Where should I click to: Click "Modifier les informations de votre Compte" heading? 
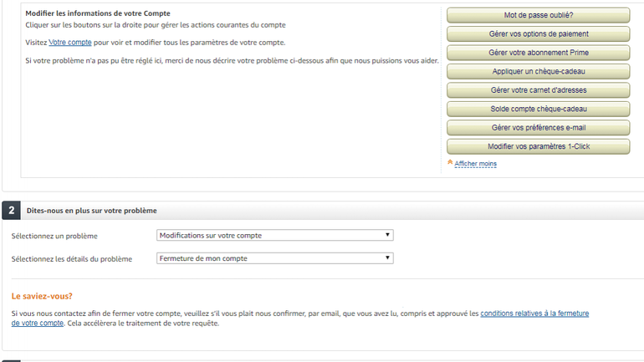pos(98,14)
